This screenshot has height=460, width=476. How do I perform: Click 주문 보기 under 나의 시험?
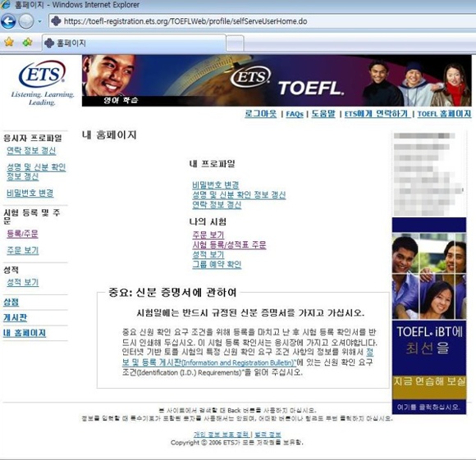[x=208, y=235]
